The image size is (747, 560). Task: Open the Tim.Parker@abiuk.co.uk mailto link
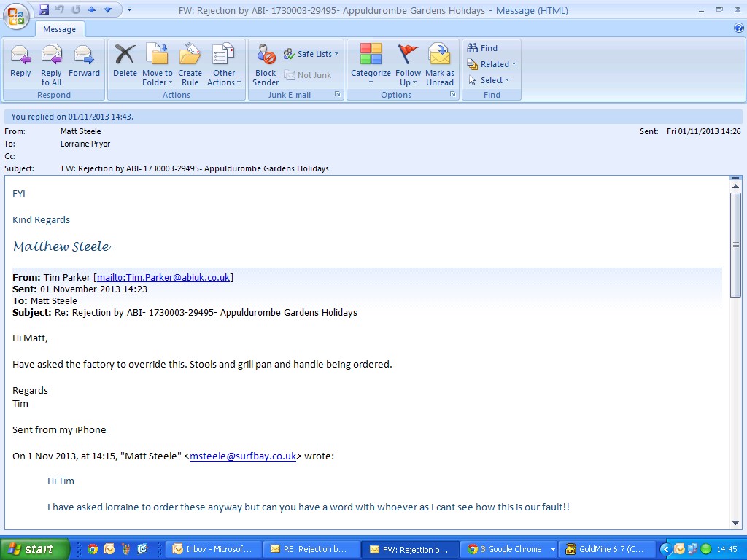163,277
